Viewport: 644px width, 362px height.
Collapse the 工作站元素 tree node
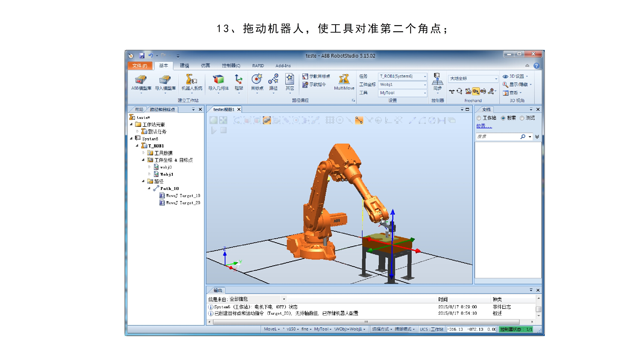pos(131,124)
